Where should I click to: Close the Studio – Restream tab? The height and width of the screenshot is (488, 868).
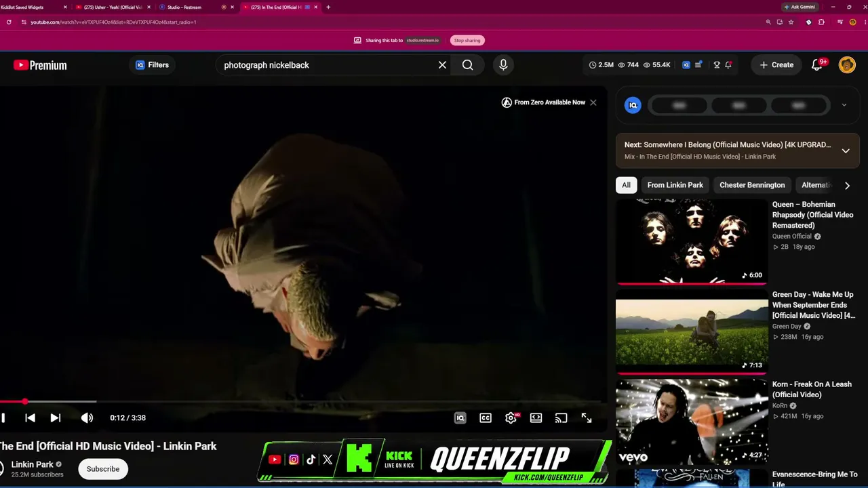[233, 7]
